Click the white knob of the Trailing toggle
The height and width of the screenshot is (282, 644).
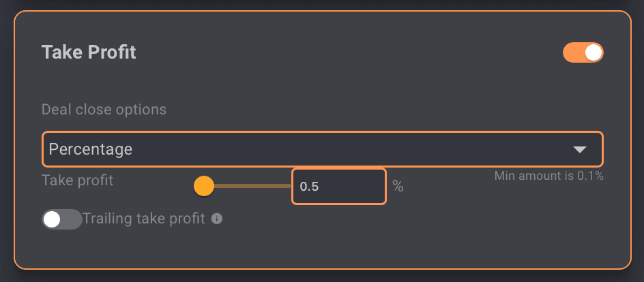click(x=52, y=219)
